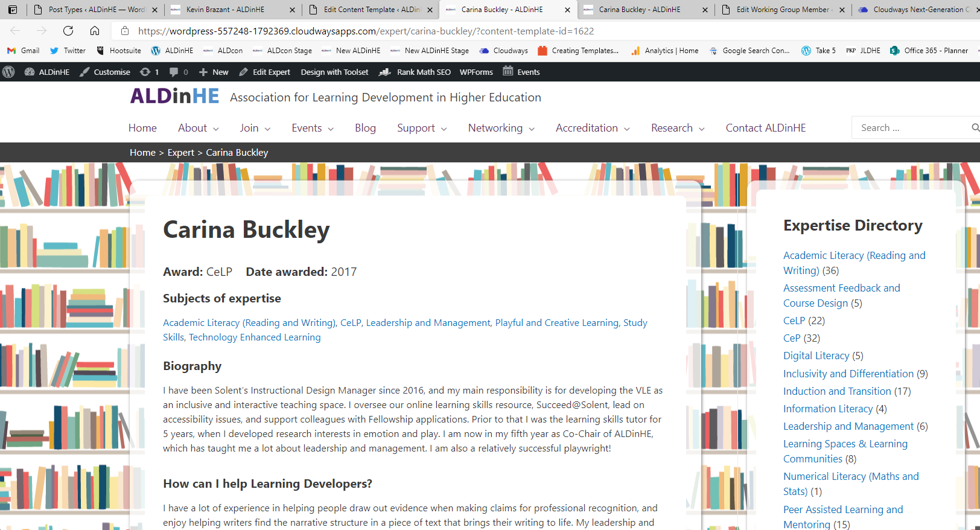Open the Events calendar admin item

coord(521,72)
